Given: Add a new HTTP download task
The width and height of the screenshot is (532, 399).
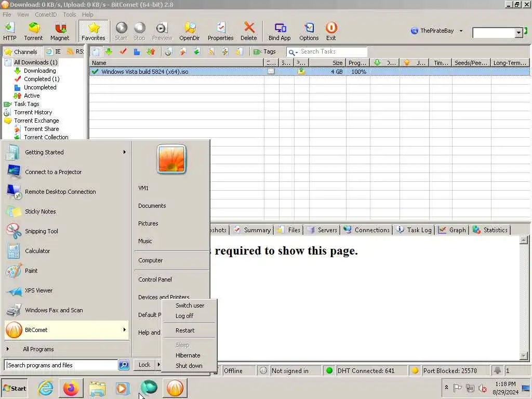Looking at the screenshot, I should point(9,31).
